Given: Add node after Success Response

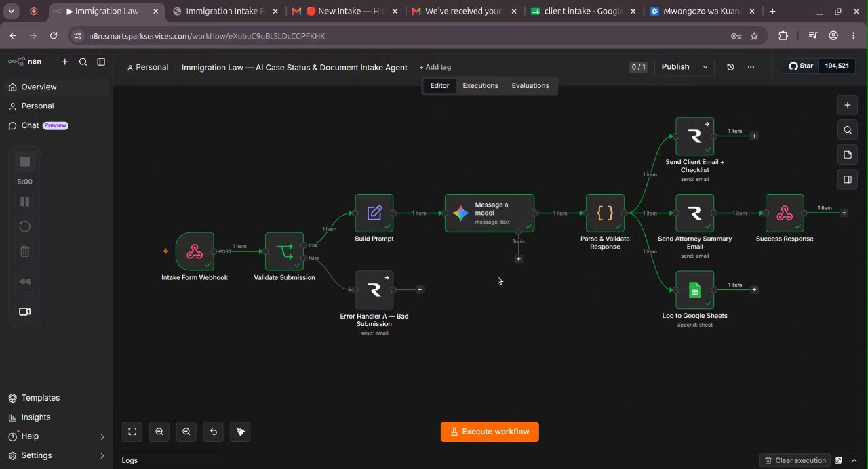Looking at the screenshot, I should tap(844, 213).
